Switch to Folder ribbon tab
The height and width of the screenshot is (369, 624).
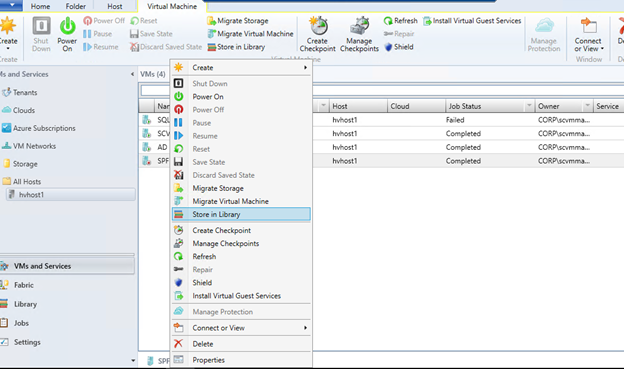(x=76, y=6)
